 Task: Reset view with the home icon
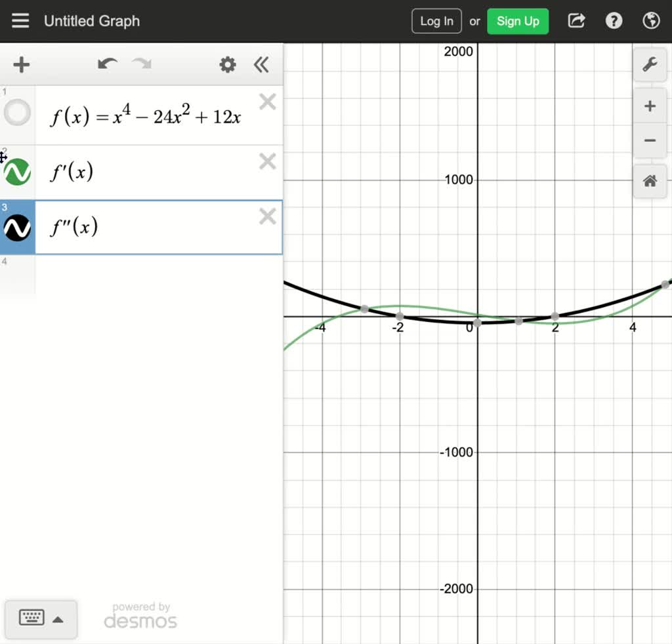point(649,181)
